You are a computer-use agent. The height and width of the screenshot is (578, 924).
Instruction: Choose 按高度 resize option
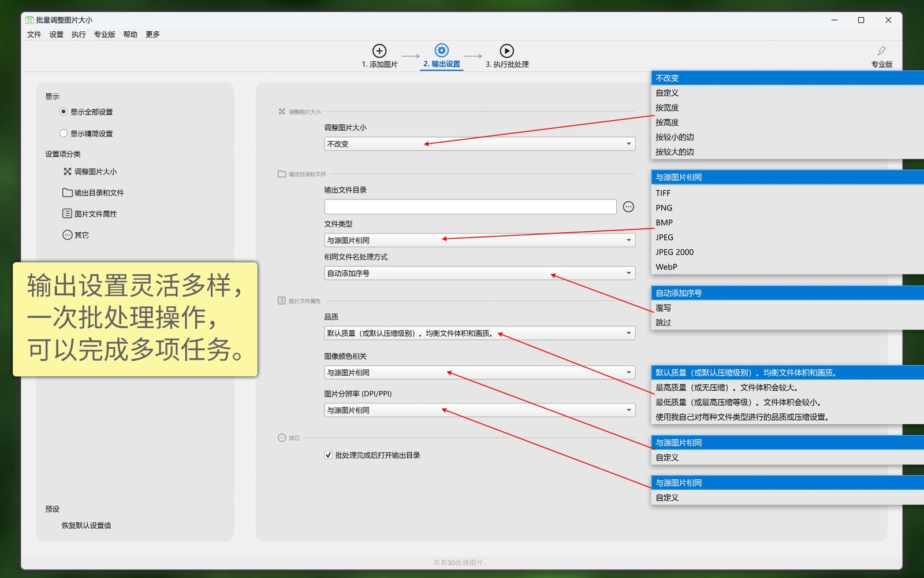coord(787,123)
